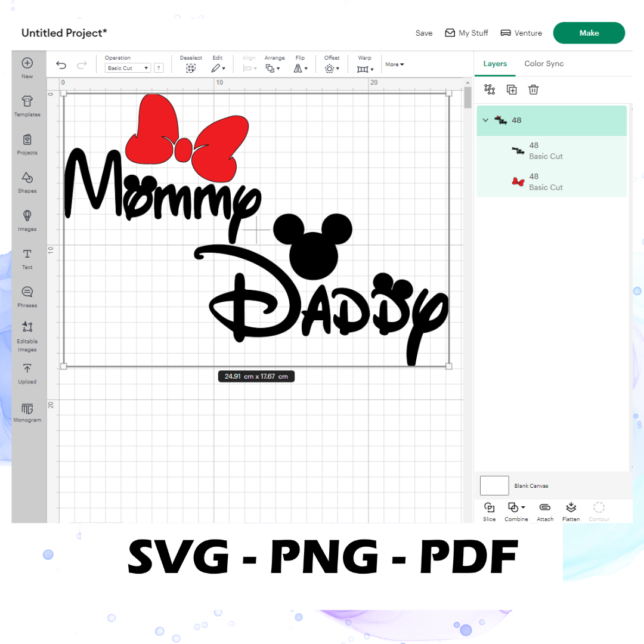Screen dimensions: 644x644
Task: Click the Make button
Action: tap(589, 33)
